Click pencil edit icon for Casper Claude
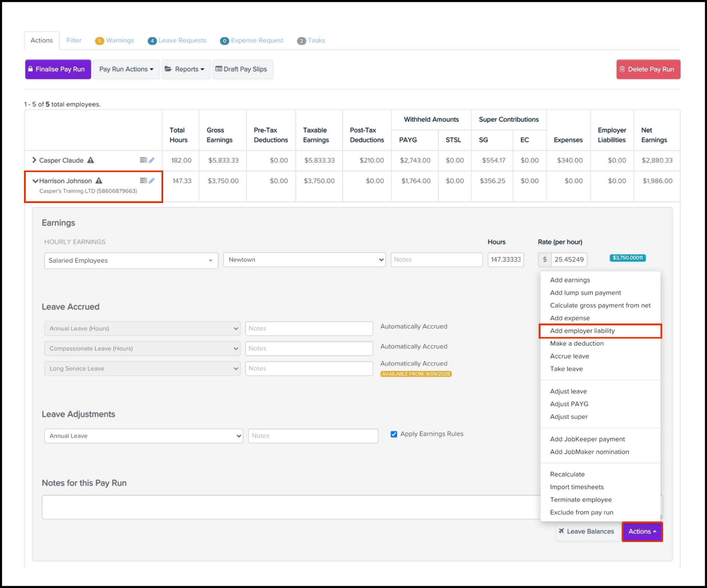Viewport: 707px width, 588px height. coord(152,160)
